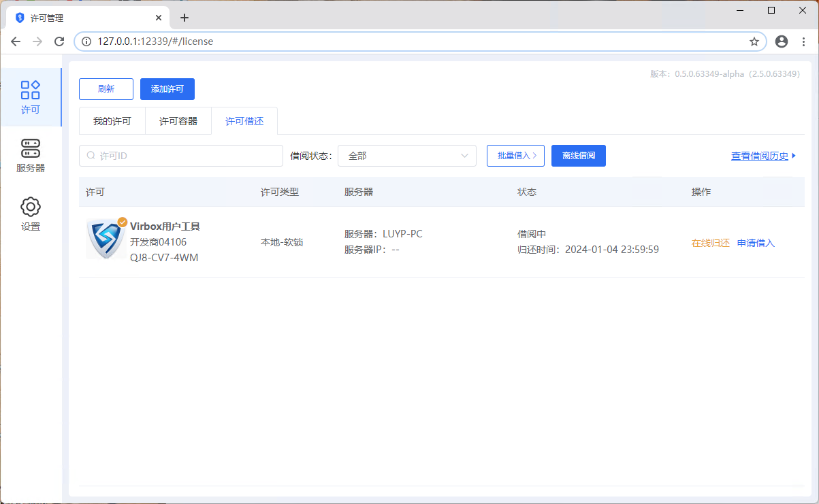Click server name LUYP-PC text
Image resolution: width=819 pixels, height=504 pixels.
(x=402, y=234)
